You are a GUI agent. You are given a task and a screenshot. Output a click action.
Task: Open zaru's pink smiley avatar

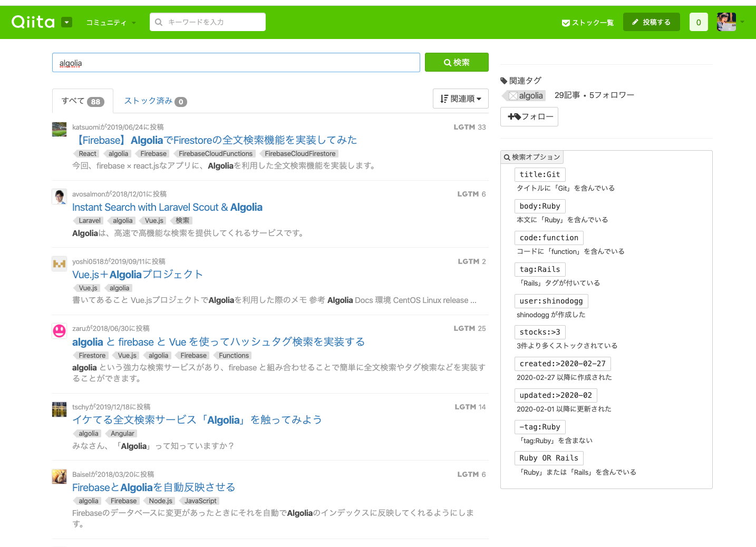click(59, 331)
